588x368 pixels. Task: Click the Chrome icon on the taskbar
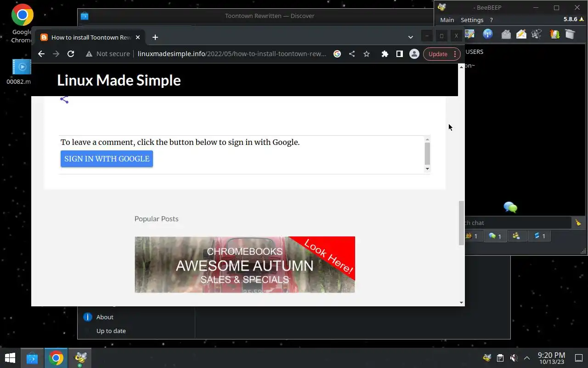pyautogui.click(x=56, y=358)
